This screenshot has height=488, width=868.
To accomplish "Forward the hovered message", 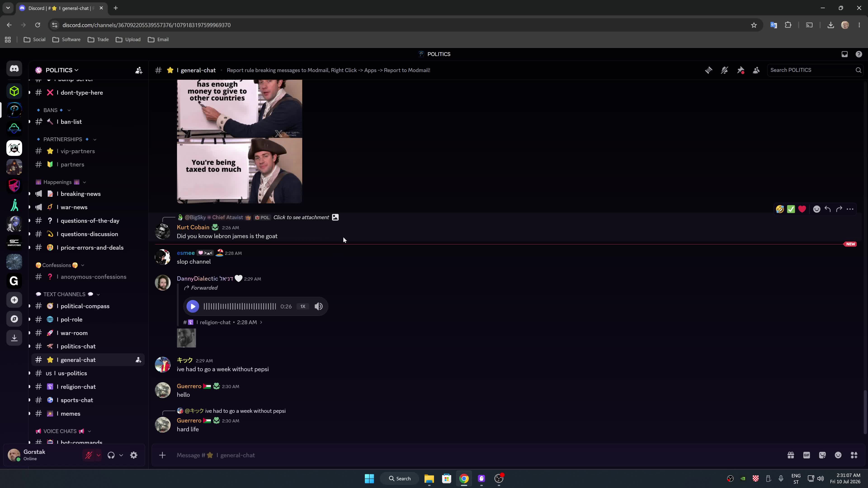I will click(839, 209).
